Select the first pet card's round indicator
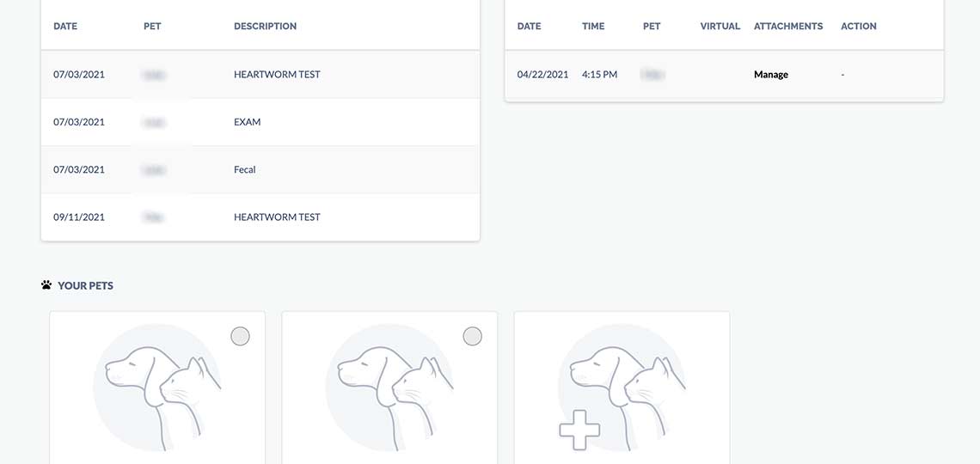980x464 pixels. click(x=241, y=336)
